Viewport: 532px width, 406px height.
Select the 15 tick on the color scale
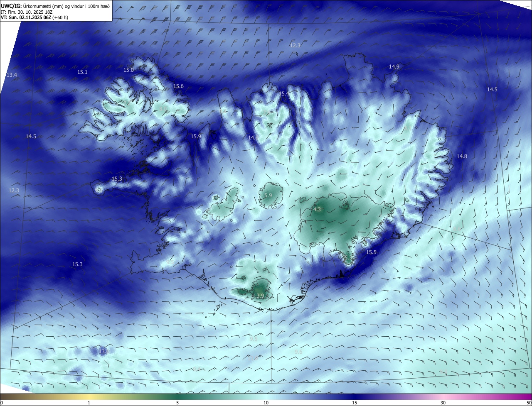pos(355,403)
